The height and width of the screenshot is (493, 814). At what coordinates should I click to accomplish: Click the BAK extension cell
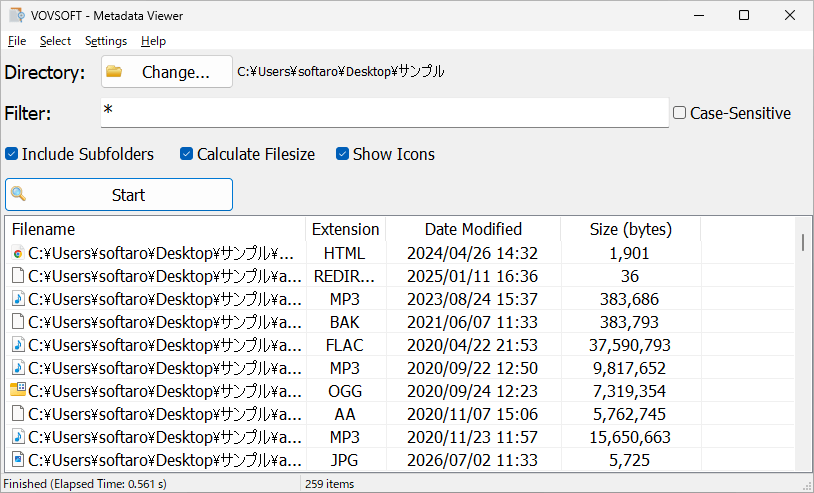(x=345, y=322)
